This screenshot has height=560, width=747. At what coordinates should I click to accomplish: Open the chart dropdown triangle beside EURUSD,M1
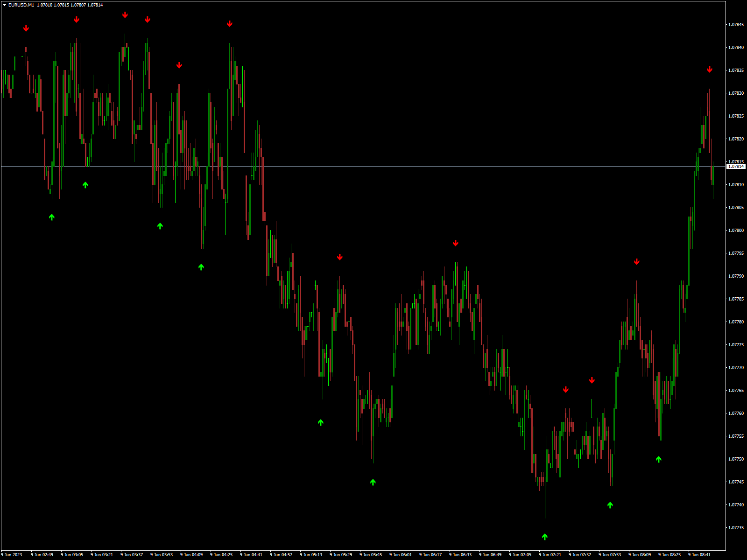[4, 5]
